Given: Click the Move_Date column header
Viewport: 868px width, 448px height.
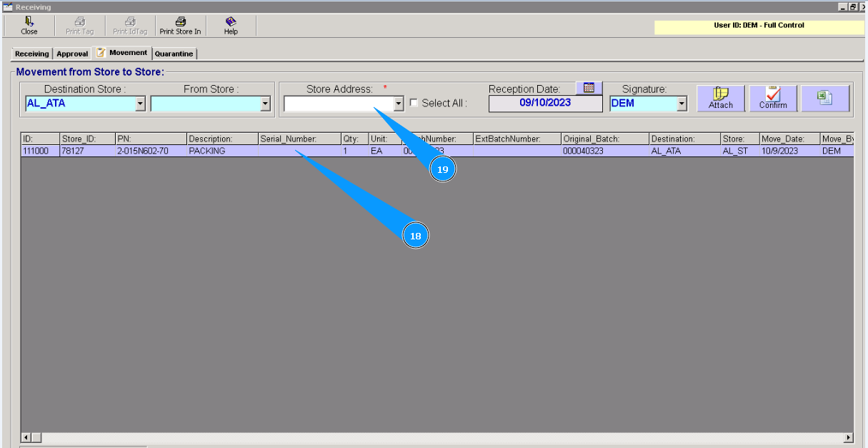Looking at the screenshot, I should tap(789, 139).
